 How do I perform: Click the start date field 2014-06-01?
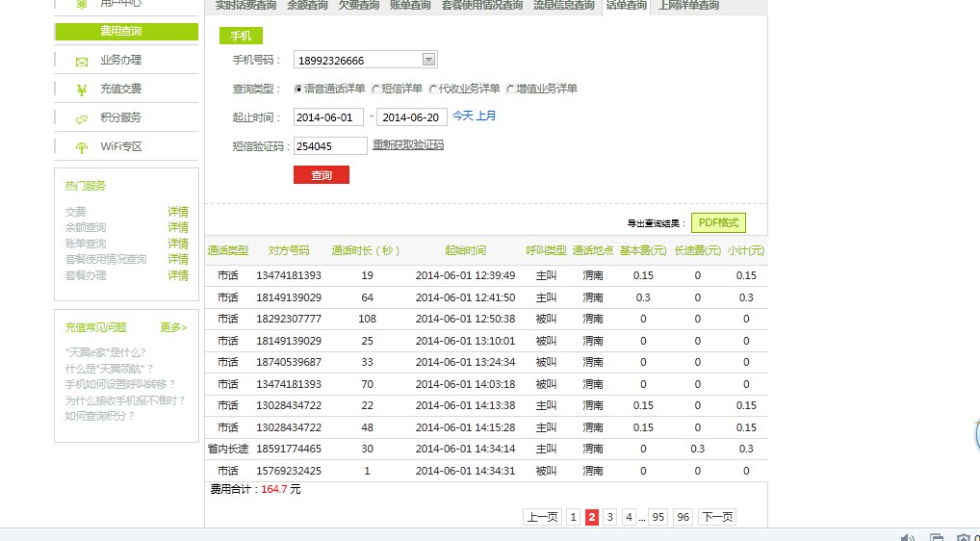coord(328,117)
